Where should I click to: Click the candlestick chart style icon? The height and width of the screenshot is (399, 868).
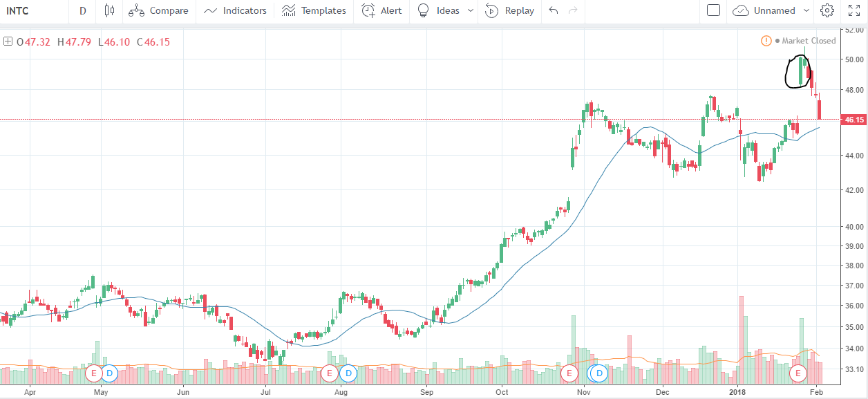108,10
